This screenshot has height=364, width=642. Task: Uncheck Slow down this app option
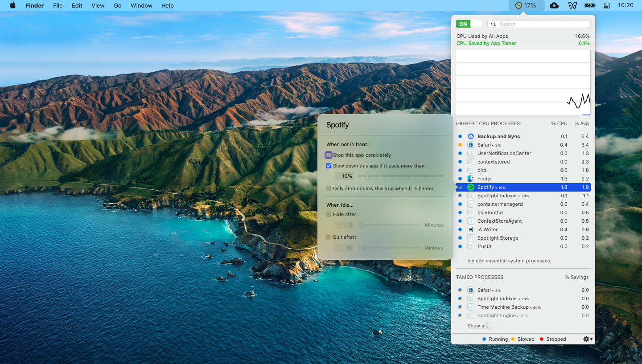pos(329,166)
